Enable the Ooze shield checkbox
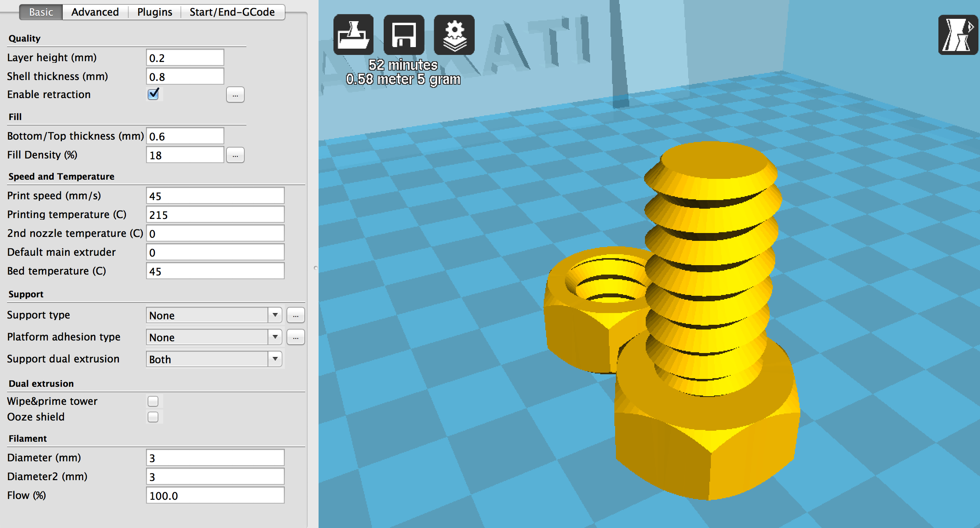The height and width of the screenshot is (528, 980). pyautogui.click(x=153, y=417)
